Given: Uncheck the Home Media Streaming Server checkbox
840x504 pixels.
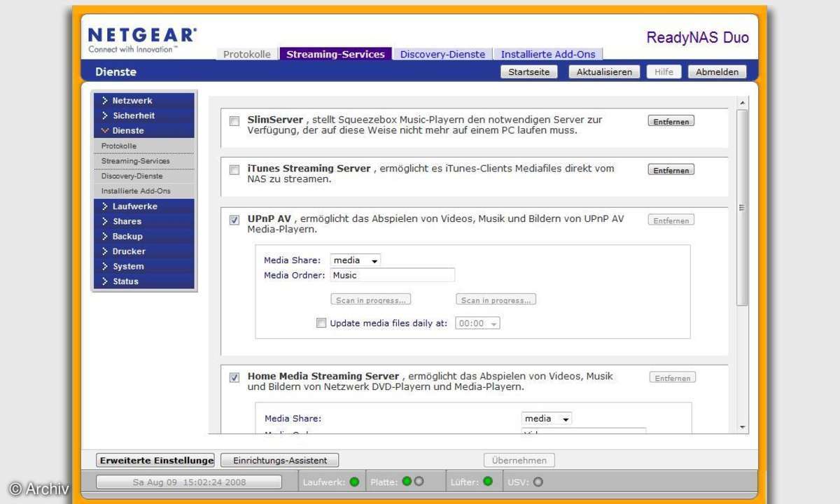Looking at the screenshot, I should pyautogui.click(x=234, y=377).
